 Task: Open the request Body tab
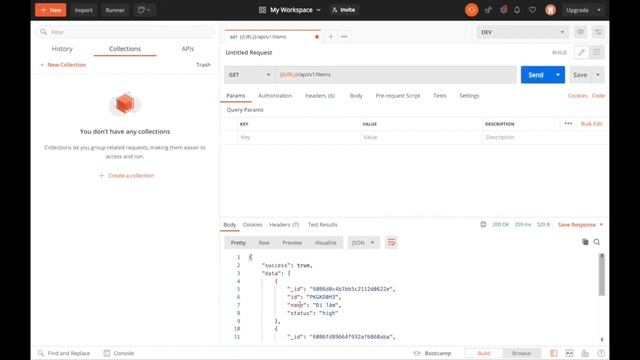(356, 96)
